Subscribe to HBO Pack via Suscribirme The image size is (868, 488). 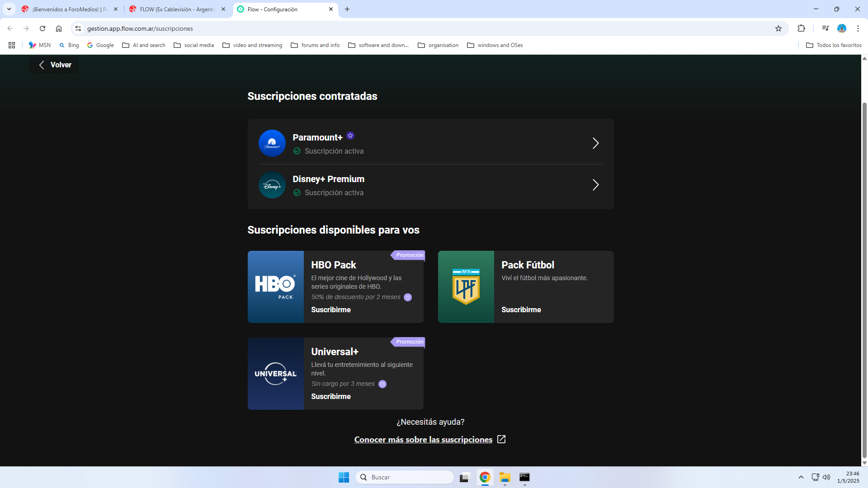[331, 310]
